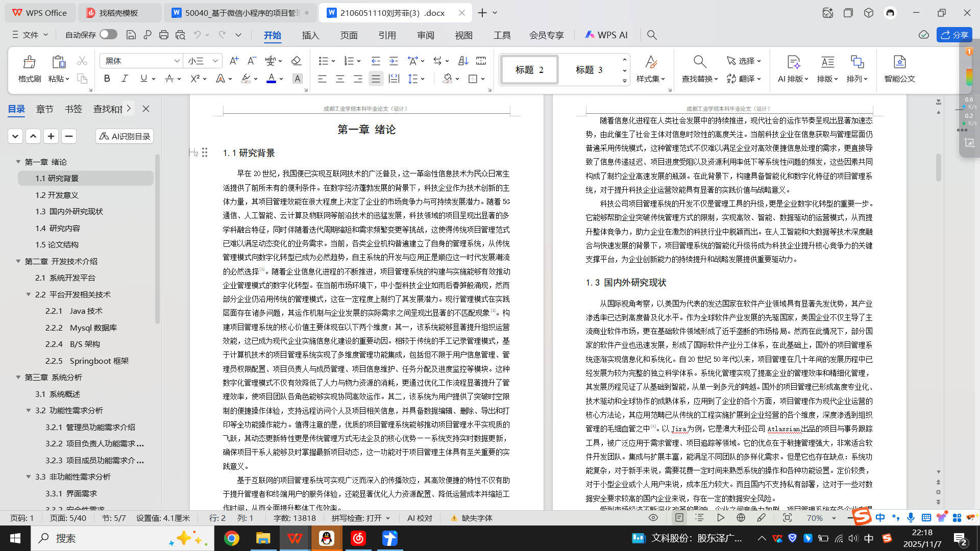
Task: Toggle bold formatting
Action: (107, 79)
